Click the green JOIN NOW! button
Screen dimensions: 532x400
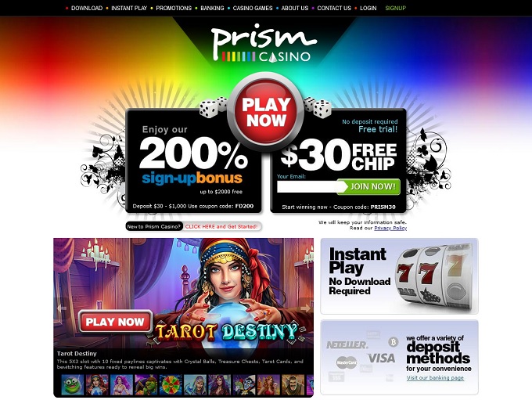tap(369, 187)
